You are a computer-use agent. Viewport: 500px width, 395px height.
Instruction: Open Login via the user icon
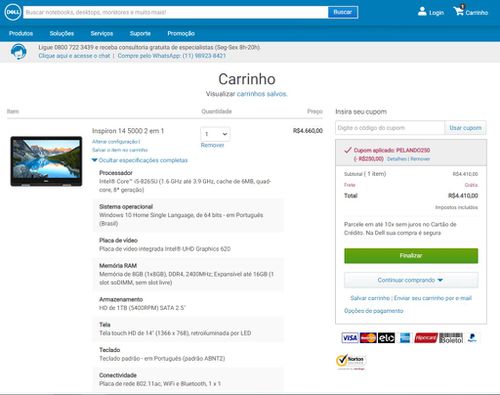[x=431, y=12]
